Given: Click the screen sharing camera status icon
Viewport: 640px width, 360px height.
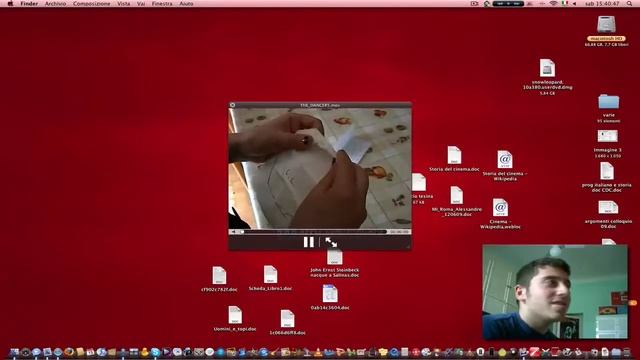Looking at the screenshot, I should 474,4.
